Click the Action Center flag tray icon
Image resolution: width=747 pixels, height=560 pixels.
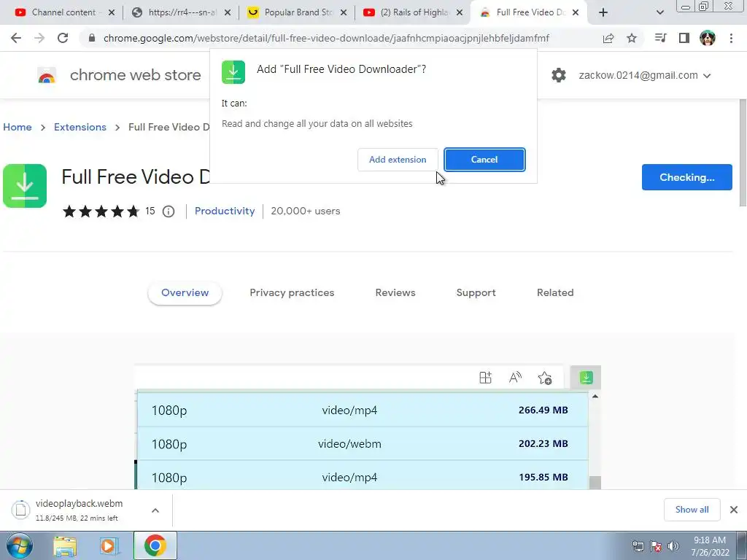click(656, 546)
